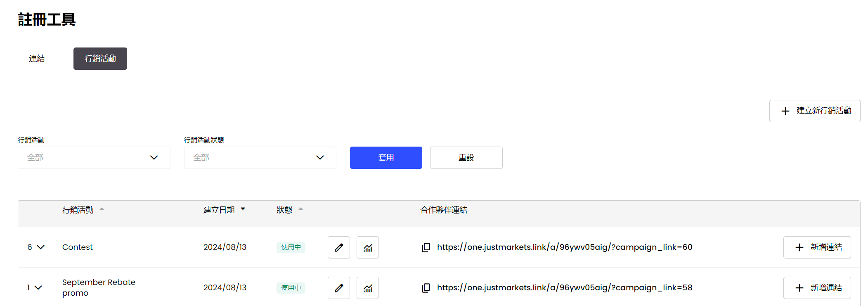
Task: Sort by 行銷活動 column arrow
Action: click(102, 209)
